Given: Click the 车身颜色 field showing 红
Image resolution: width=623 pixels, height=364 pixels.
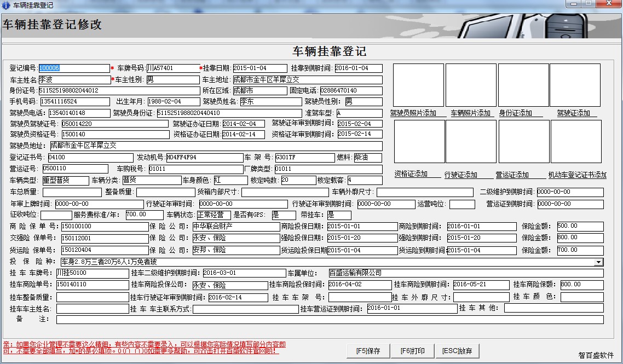Looking at the screenshot, I should tap(230, 181).
